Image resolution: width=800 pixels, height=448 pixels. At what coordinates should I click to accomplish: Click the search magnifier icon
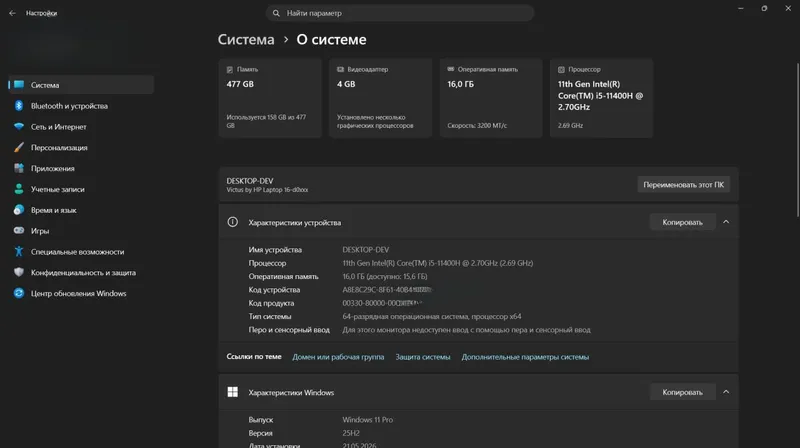pyautogui.click(x=276, y=13)
